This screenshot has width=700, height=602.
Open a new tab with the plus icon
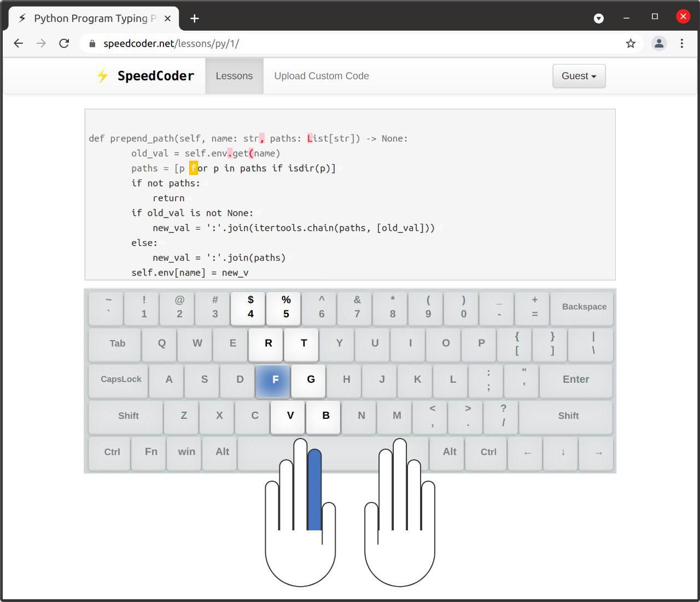(194, 18)
